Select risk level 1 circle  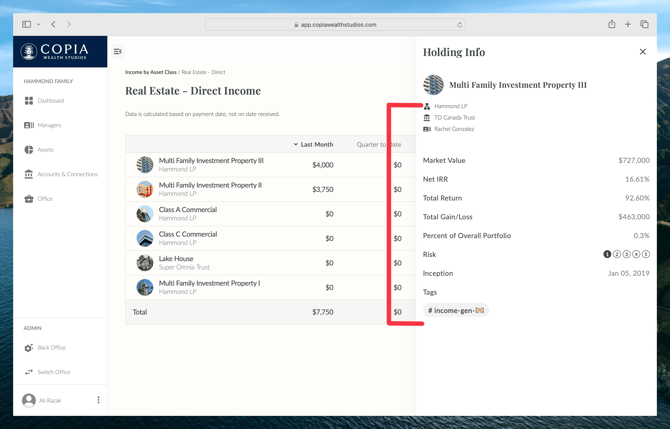[x=607, y=254]
